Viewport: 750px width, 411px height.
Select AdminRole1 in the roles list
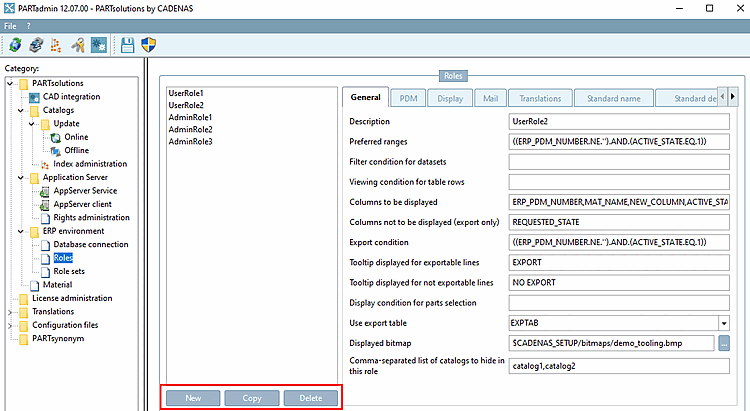tap(190, 117)
